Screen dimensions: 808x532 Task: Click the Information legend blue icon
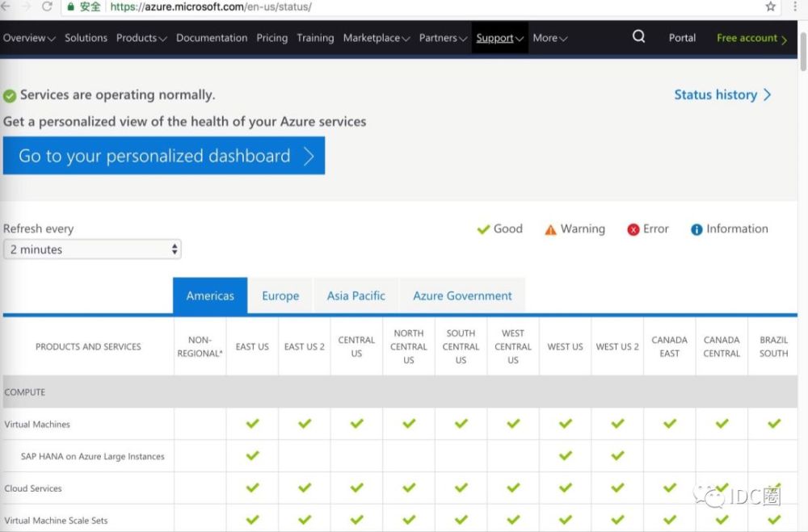click(x=696, y=229)
